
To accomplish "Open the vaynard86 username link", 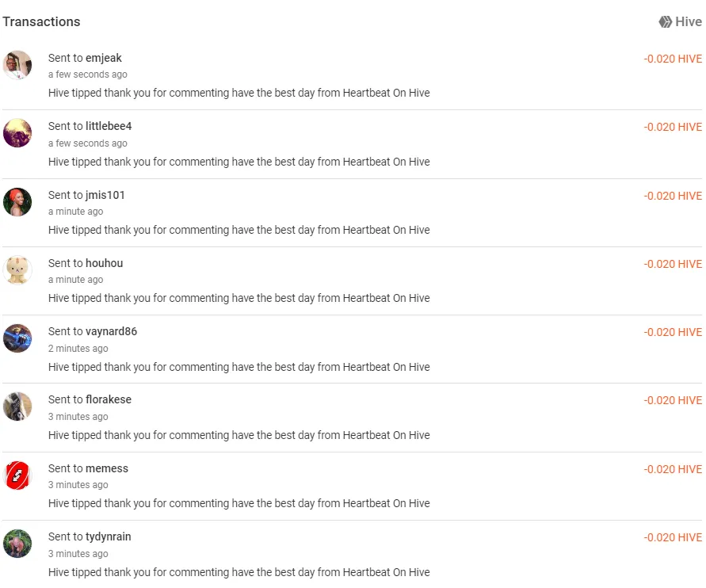I will pyautogui.click(x=112, y=331).
